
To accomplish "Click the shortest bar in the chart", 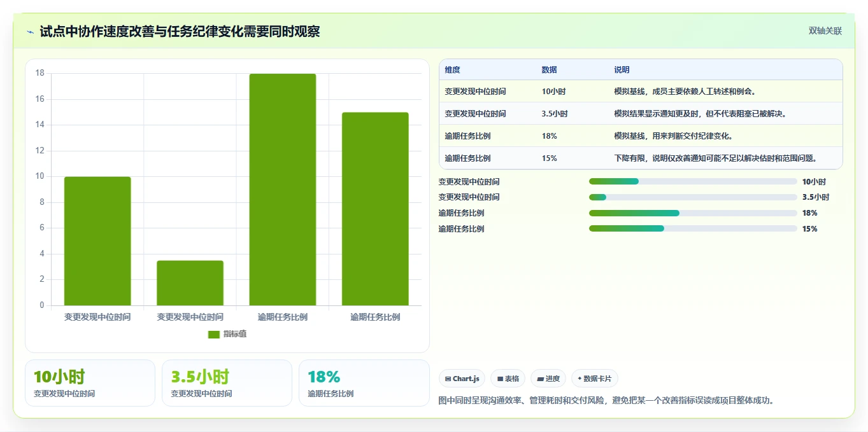I will tap(190, 283).
